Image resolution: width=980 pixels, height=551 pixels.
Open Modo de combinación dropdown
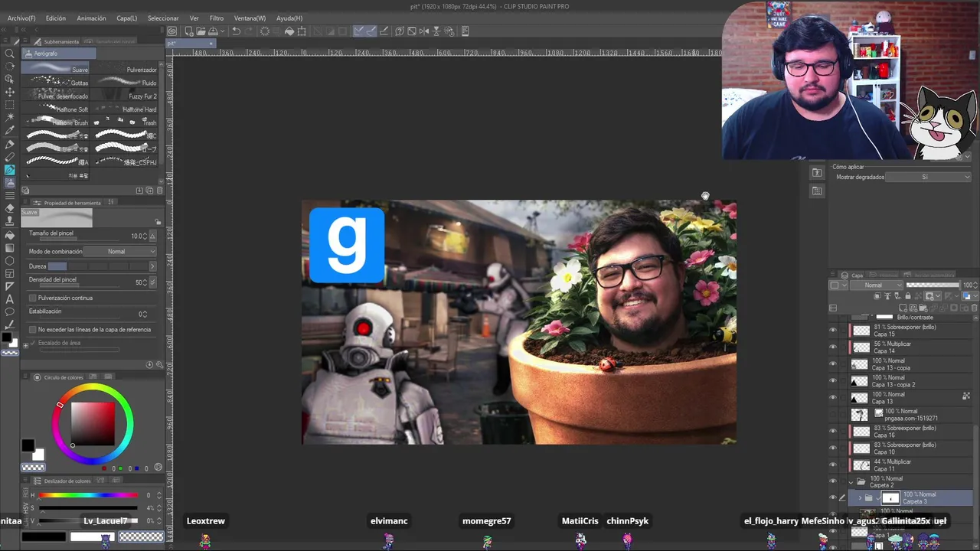(x=120, y=252)
